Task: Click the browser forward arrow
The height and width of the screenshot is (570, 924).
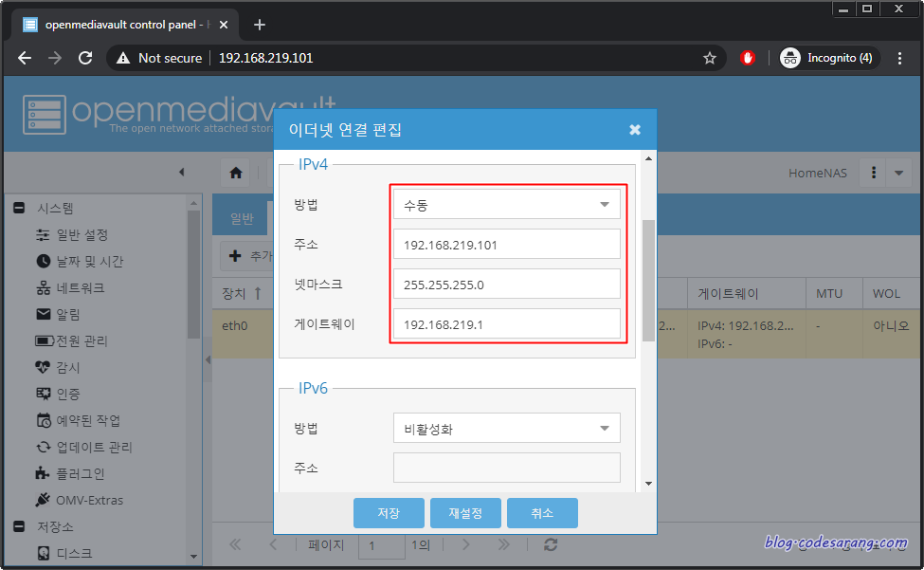Action: pos(55,58)
